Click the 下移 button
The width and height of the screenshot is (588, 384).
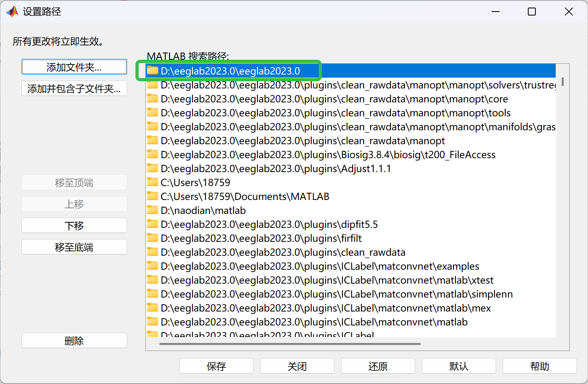tap(74, 225)
